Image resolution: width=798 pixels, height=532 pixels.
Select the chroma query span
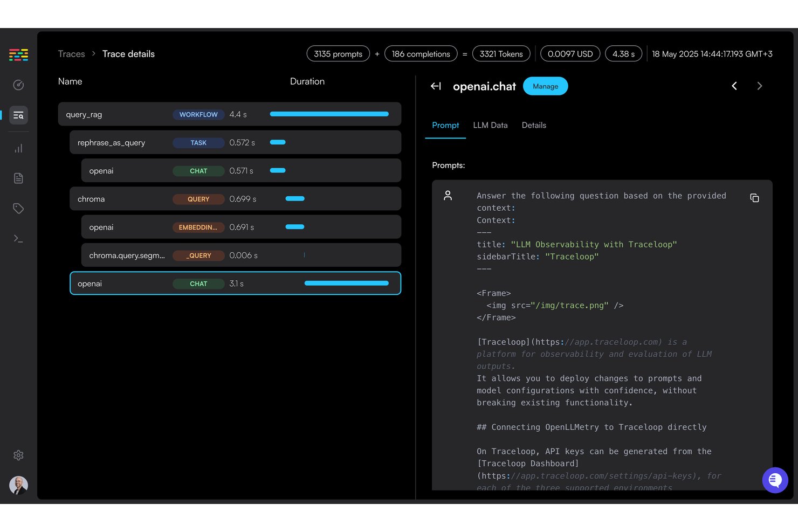[235, 199]
